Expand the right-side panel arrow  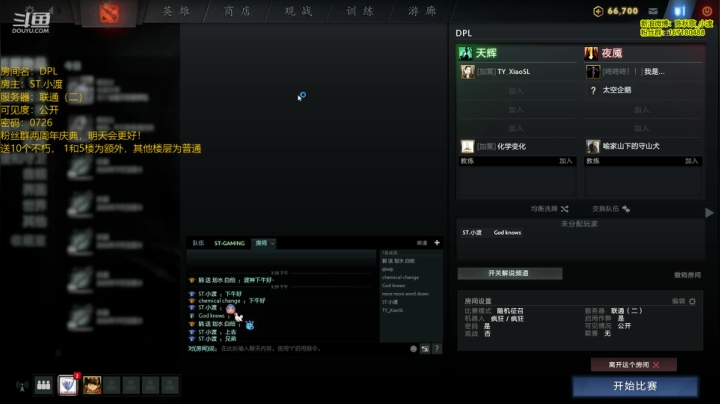(x=709, y=213)
